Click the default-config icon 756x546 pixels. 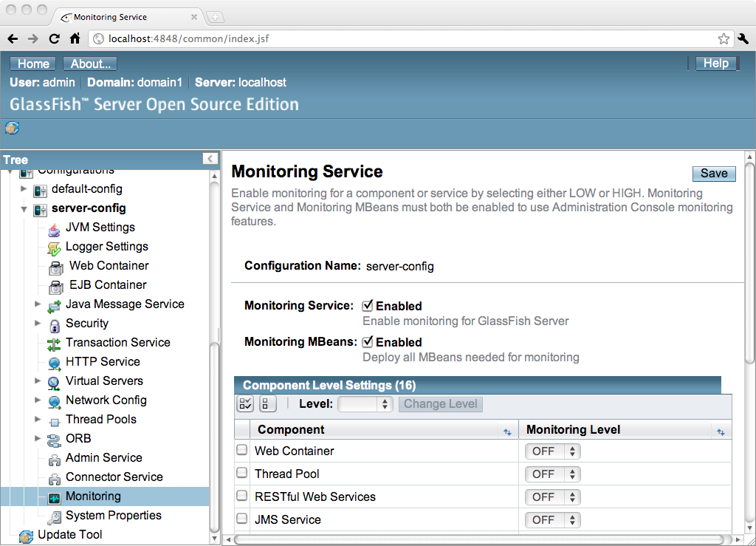click(40, 191)
